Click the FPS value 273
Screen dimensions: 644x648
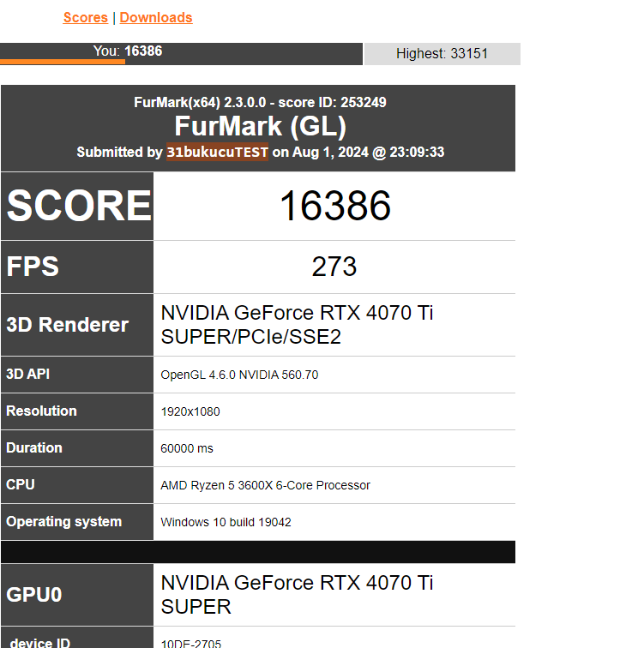click(334, 267)
